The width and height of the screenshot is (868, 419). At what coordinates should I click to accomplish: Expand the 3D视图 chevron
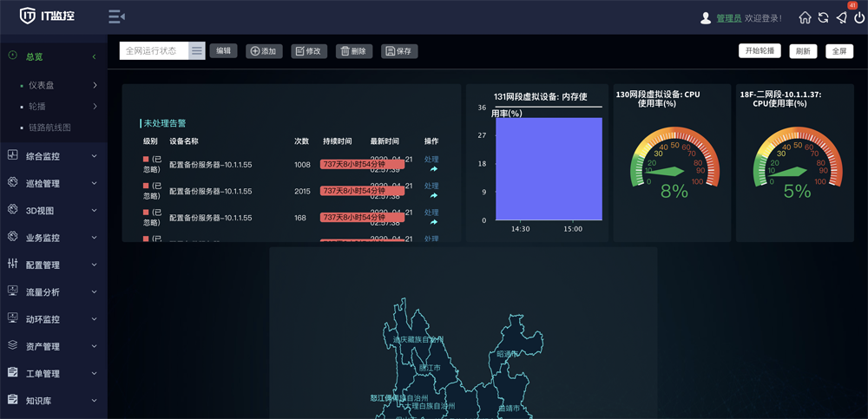[x=94, y=210]
